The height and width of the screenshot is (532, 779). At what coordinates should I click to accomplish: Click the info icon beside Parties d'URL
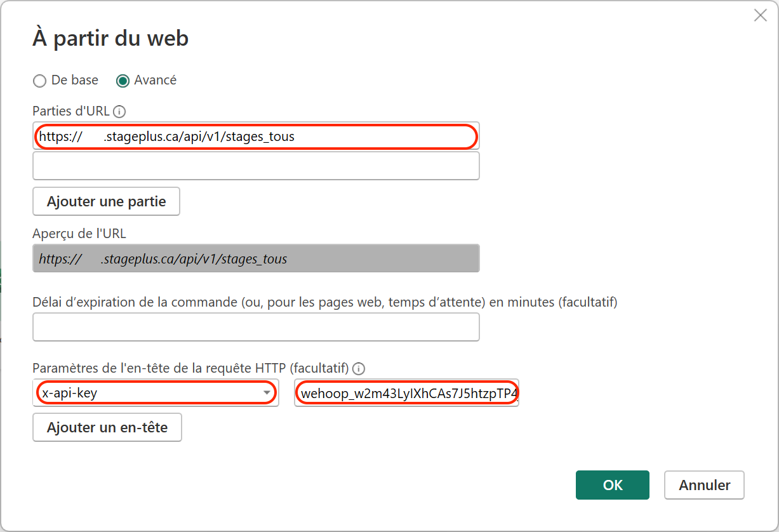[119, 112]
